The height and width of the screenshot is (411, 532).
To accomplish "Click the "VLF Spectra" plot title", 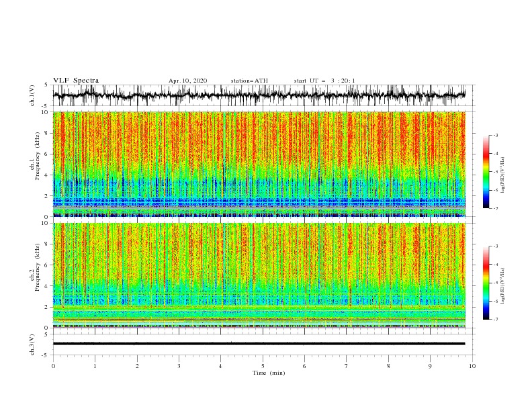I will tap(76, 81).
